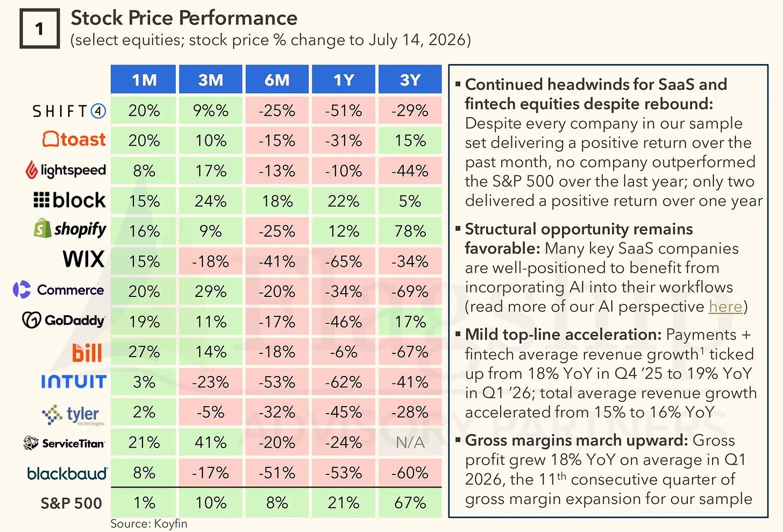Click ServiceTitan's N/A 3Y cell
The width and height of the screenshot is (783, 532).
[x=410, y=443]
